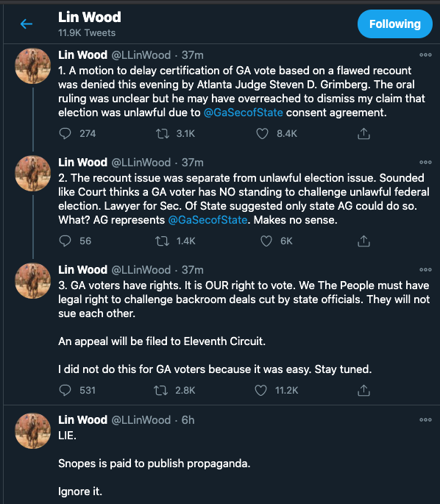The image size is (440, 504).
Task: Reply to the tweet with 531 comments
Action: click(65, 390)
